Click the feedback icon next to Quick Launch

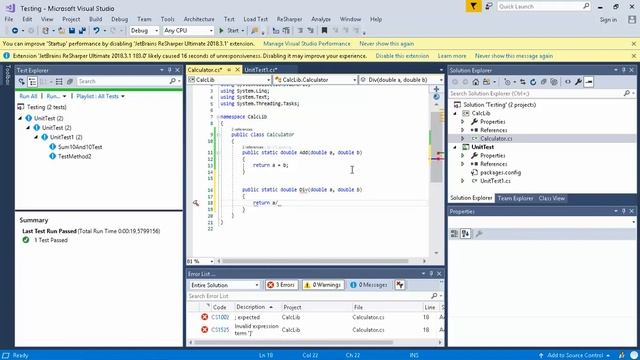[x=488, y=6]
